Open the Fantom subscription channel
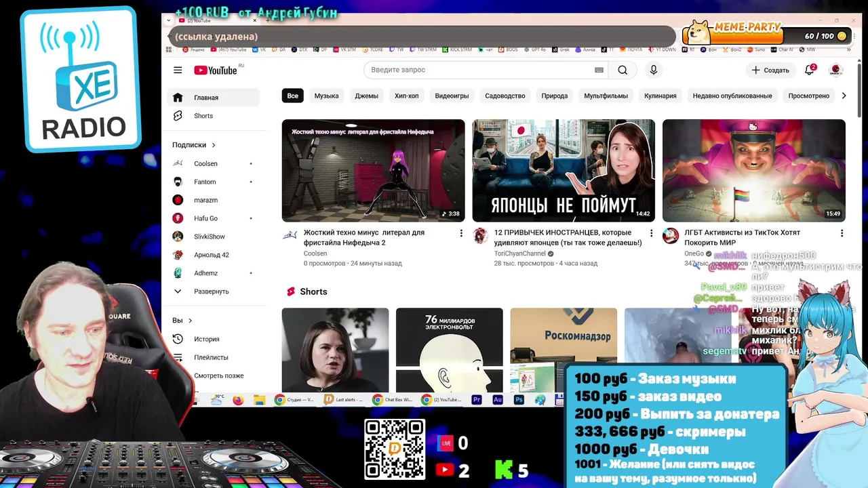The height and width of the screenshot is (488, 868). coord(213,182)
